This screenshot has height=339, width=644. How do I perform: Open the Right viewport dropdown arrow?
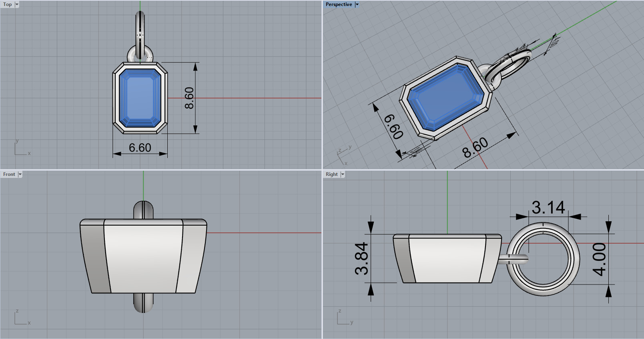click(x=343, y=174)
